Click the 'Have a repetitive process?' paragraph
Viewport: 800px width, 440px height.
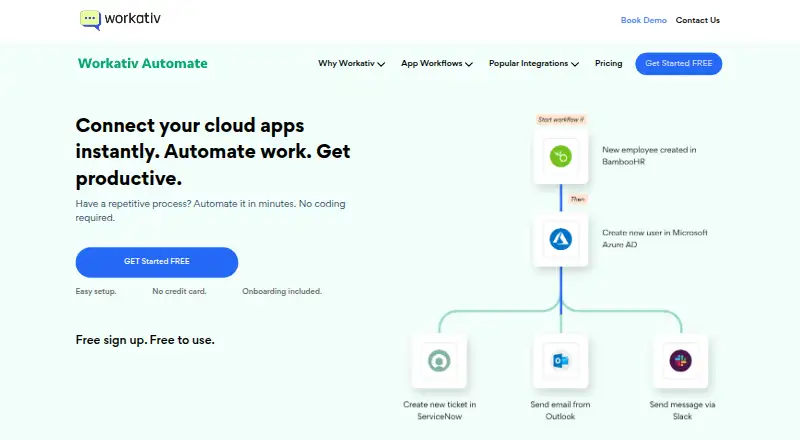(x=210, y=210)
